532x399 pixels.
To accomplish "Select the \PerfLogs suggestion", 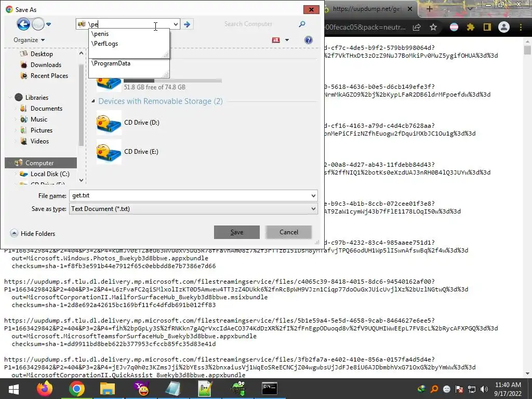I will [x=104, y=44].
